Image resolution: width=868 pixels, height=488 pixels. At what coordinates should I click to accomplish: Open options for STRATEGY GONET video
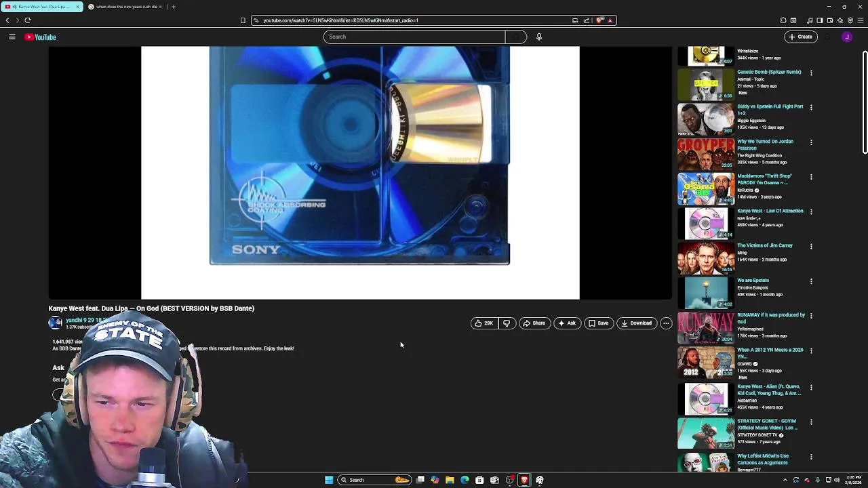tap(811, 422)
